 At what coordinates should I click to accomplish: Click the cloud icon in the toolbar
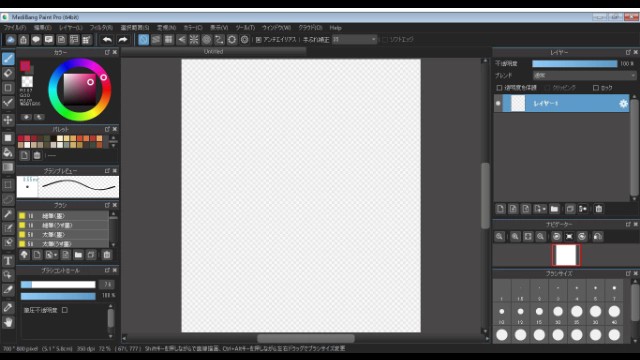click(x=11, y=40)
